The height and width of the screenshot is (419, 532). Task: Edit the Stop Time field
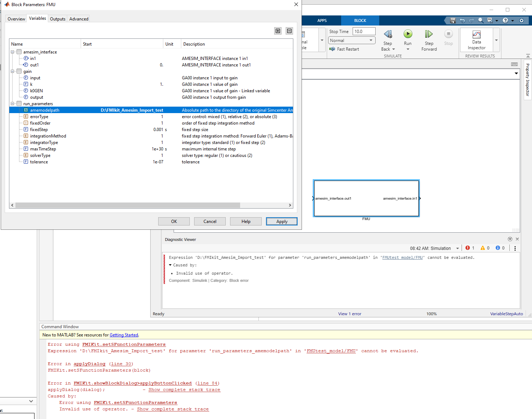coord(364,31)
